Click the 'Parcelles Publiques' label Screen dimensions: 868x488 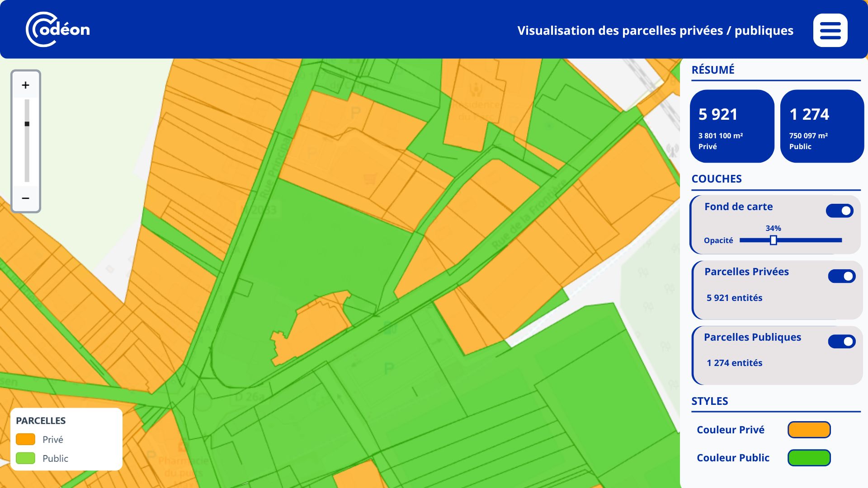click(752, 337)
